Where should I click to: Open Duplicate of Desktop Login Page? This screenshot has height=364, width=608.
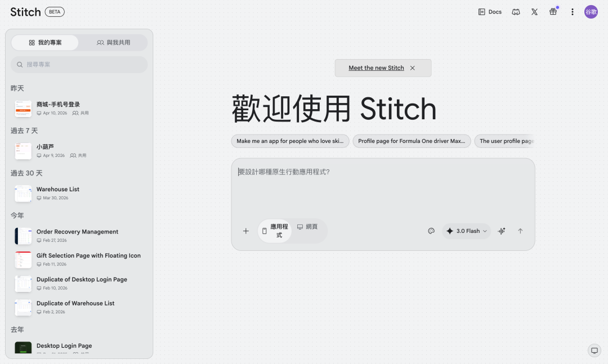pyautogui.click(x=79, y=284)
